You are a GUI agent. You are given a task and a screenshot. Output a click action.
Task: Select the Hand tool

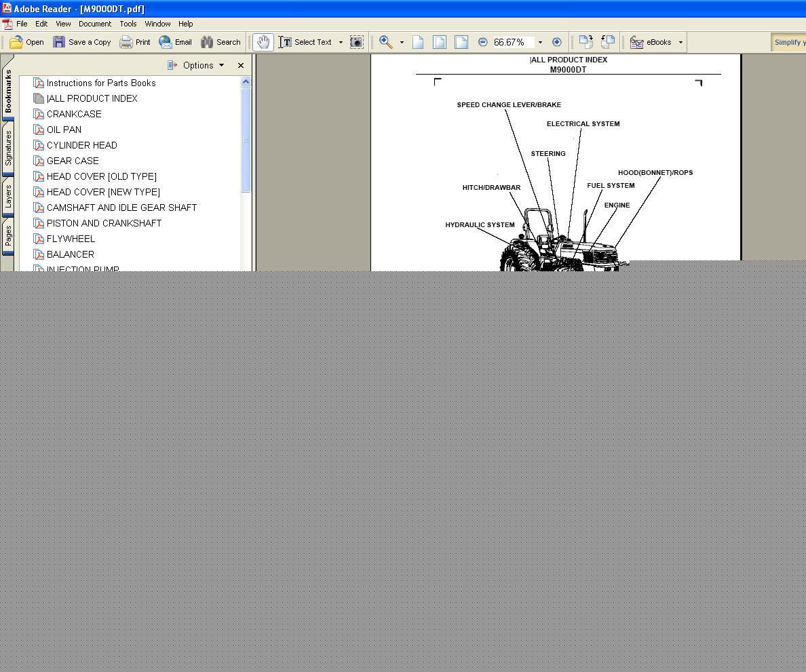pos(263,42)
